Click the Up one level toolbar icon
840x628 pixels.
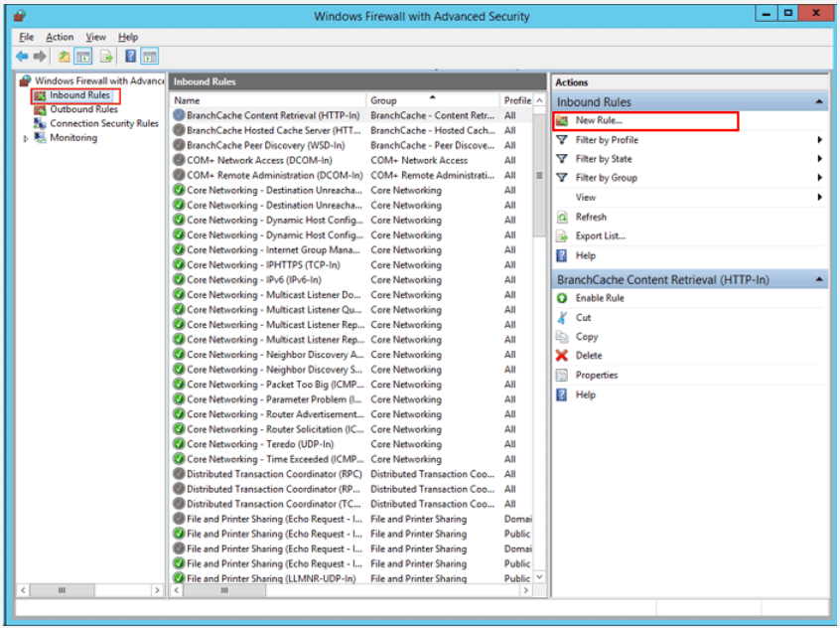(x=64, y=57)
